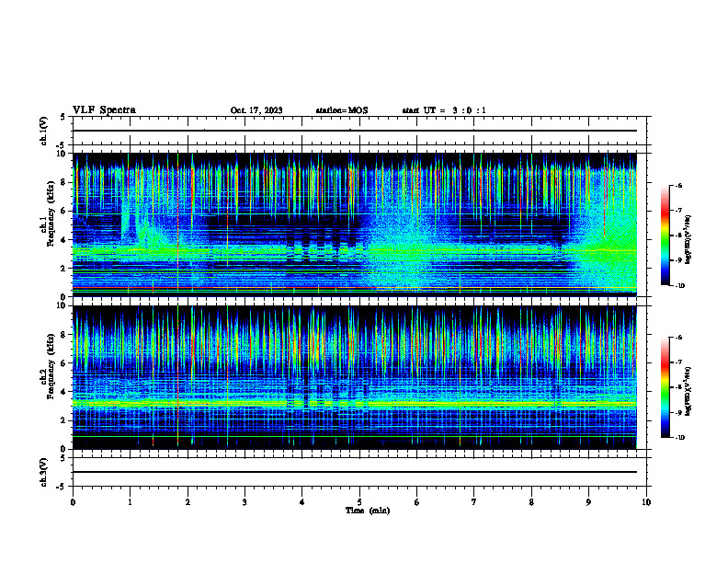
Task: Select the "start UT = 3 : 0 : 1" text
Action: [x=444, y=110]
